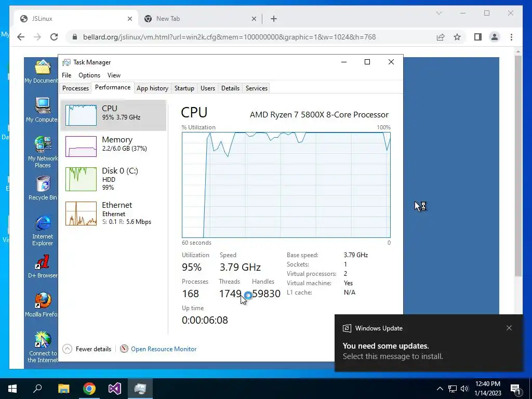Click the Chrome forward arrow
Viewport: 532px width, 399px height.
point(37,37)
